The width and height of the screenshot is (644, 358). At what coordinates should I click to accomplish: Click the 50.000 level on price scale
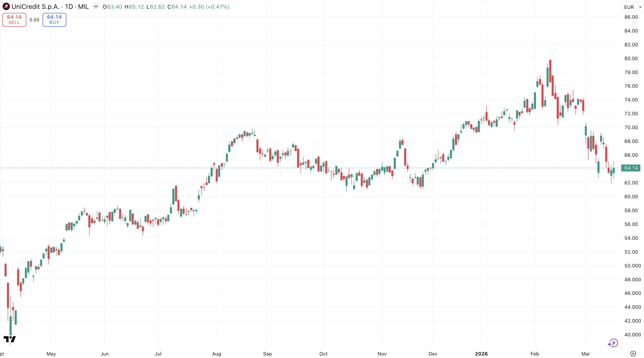click(633, 265)
